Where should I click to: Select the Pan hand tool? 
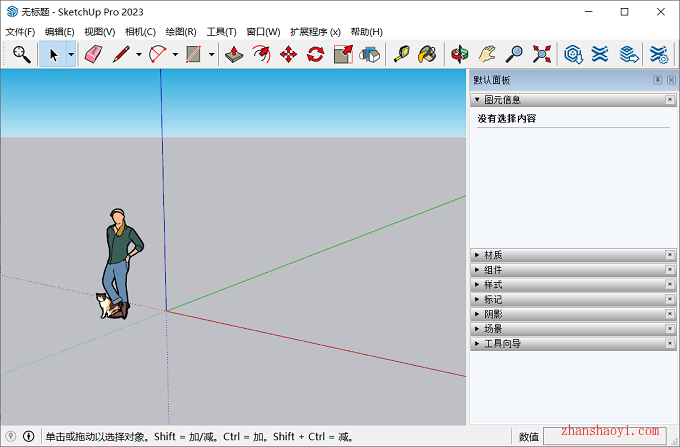point(487,54)
